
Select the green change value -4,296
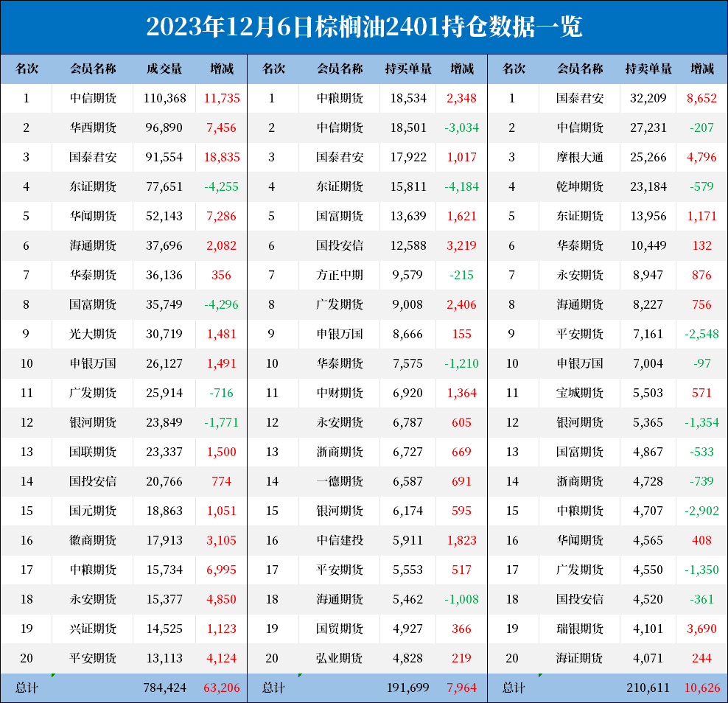222,304
